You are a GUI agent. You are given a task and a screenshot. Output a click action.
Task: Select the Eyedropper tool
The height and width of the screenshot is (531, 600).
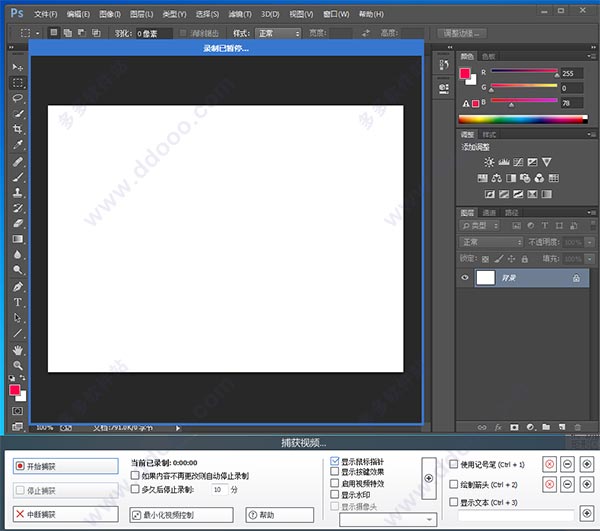point(17,145)
